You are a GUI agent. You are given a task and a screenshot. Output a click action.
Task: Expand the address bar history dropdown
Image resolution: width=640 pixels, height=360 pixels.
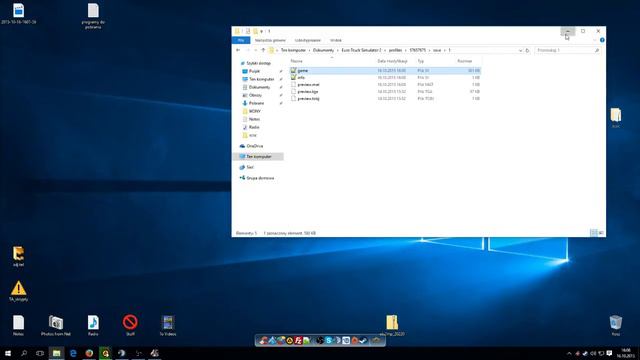click(x=520, y=50)
